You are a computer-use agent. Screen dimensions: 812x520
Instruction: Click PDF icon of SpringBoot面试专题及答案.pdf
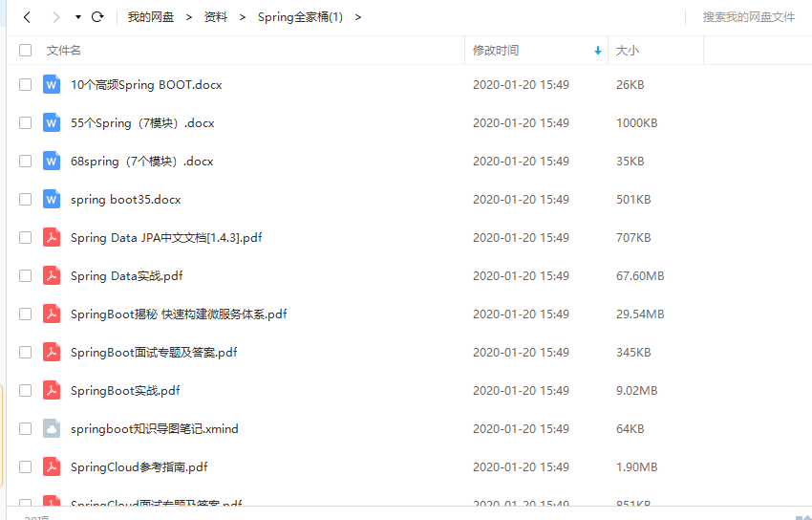(52, 352)
